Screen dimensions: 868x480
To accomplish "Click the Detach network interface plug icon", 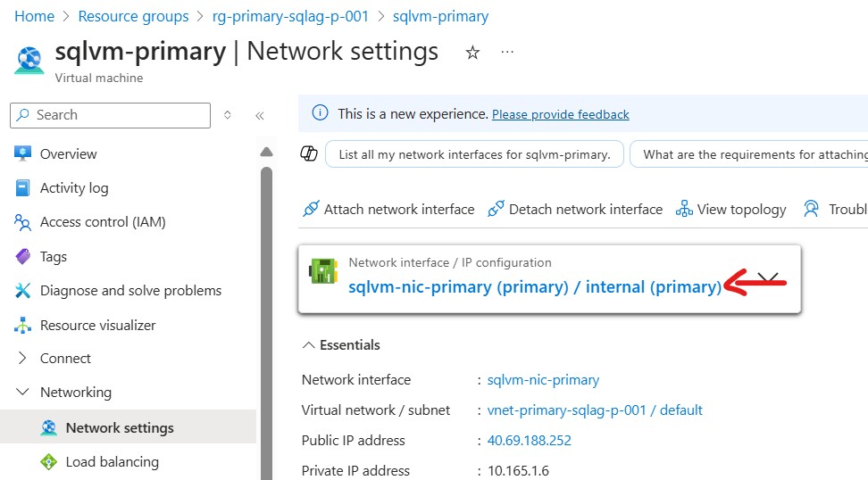I will pyautogui.click(x=496, y=209).
